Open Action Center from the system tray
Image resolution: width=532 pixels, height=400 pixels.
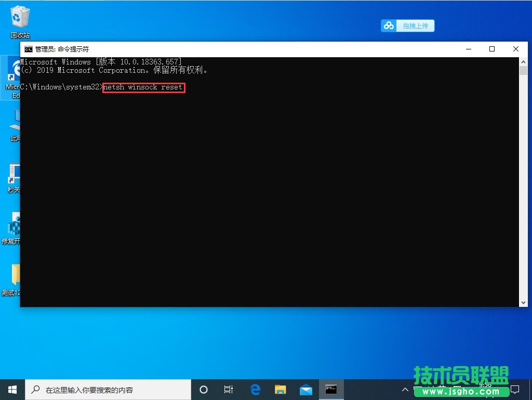[x=515, y=389]
